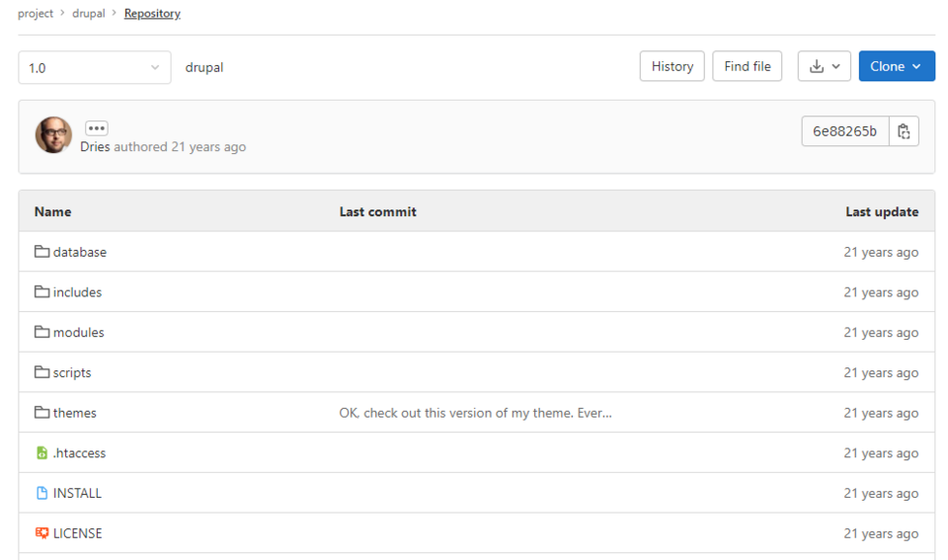Click the database folder icon
Image resolution: width=948 pixels, height=560 pixels.
pos(41,252)
